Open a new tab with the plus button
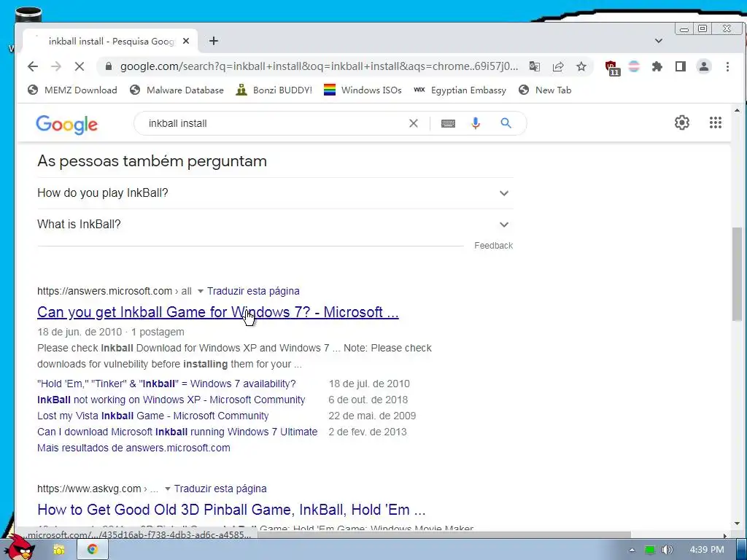The height and width of the screenshot is (560, 747). click(x=214, y=41)
